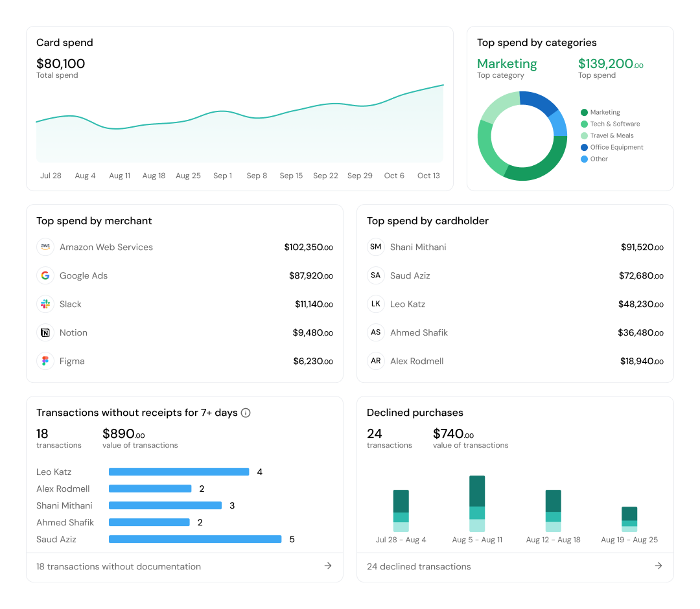Screen dimensions: 700x609
Task: Click the Tech & Software legend dot
Action: click(x=584, y=124)
